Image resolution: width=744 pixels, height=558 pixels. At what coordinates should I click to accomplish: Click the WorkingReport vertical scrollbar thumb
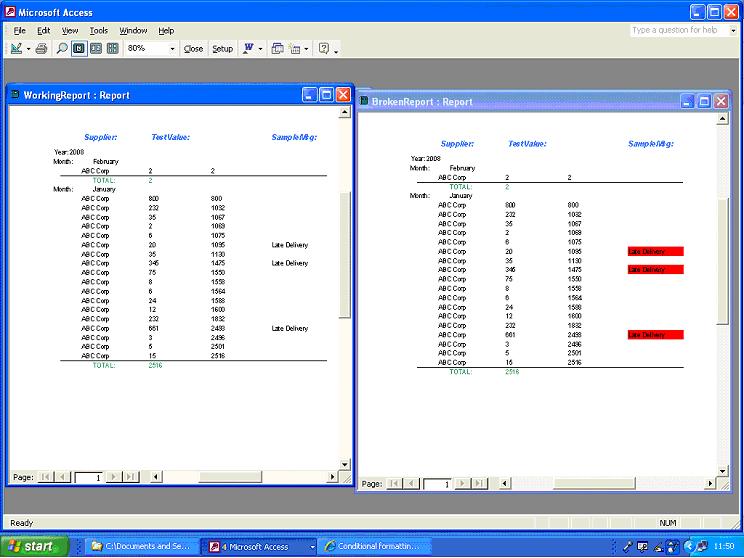pos(345,255)
